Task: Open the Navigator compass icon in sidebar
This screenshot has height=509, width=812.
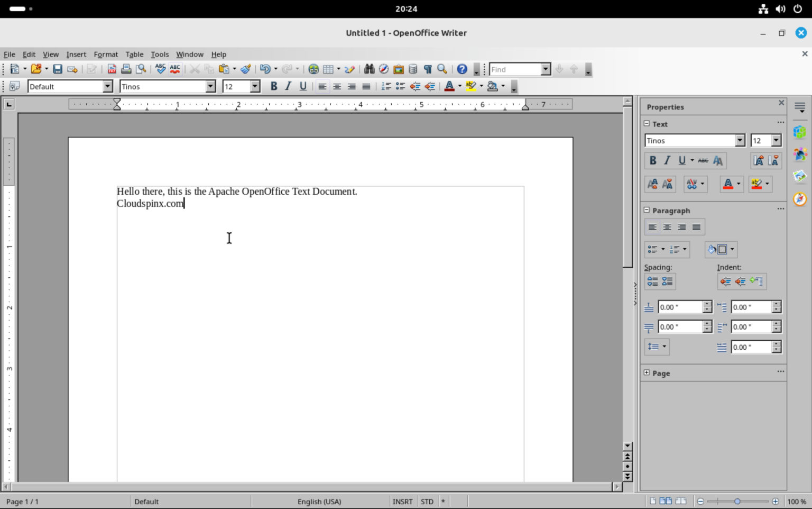Action: tap(800, 199)
